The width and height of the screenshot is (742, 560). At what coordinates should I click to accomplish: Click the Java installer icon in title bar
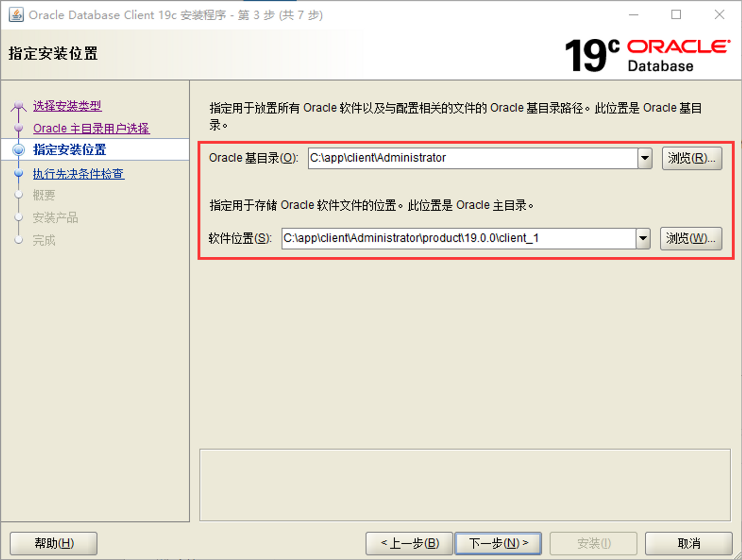pos(16,15)
